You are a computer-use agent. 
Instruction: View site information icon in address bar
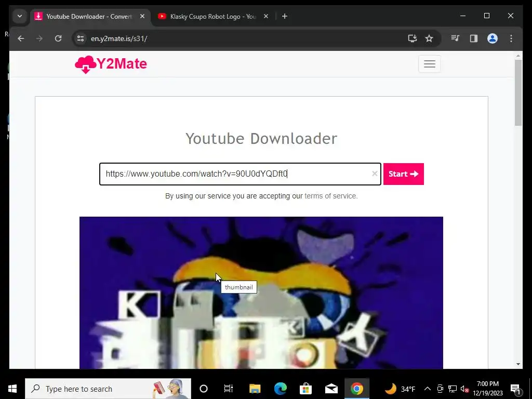81,38
